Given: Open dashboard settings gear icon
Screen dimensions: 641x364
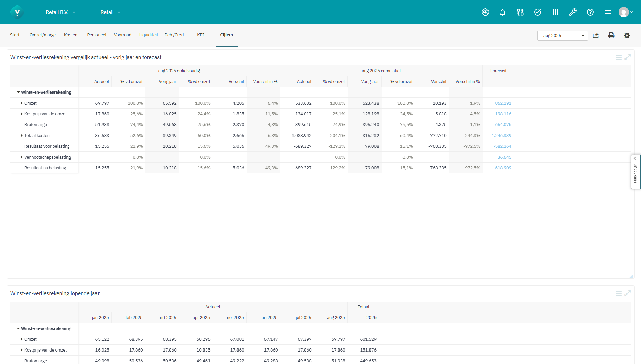Looking at the screenshot, I should point(626,35).
